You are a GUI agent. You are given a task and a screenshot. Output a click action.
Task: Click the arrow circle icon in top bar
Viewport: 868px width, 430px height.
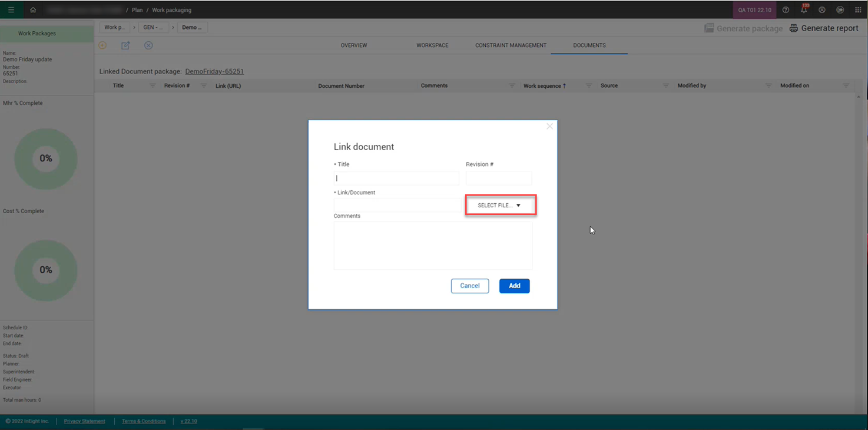(x=840, y=10)
